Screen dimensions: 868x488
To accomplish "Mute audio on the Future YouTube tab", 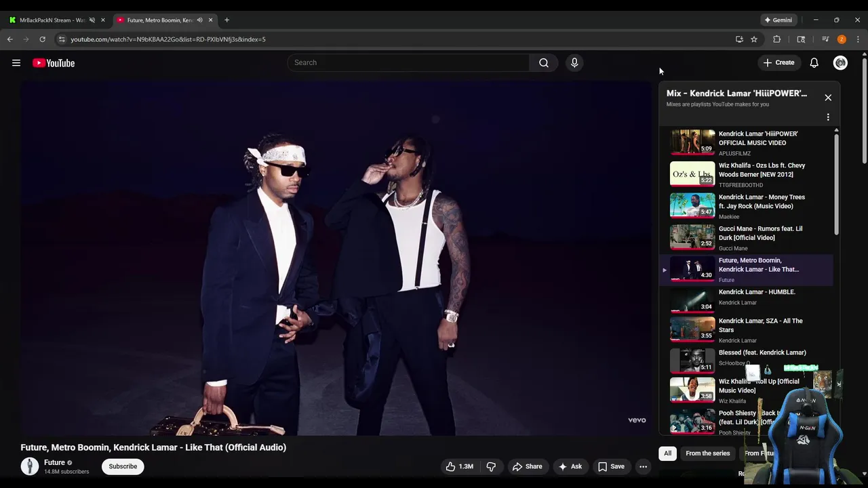I will click(x=199, y=20).
